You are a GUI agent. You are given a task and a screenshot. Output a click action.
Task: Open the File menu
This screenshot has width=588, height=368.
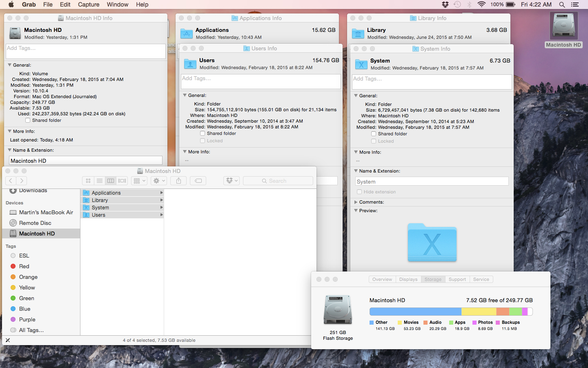click(x=48, y=4)
